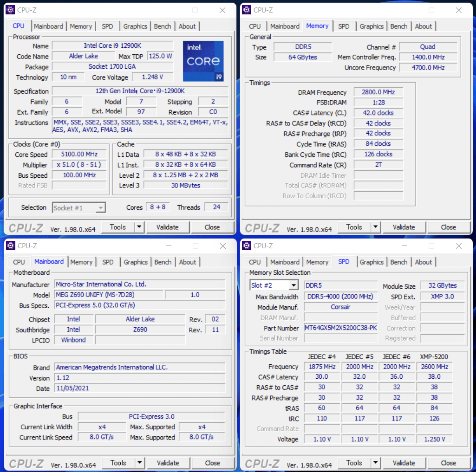Switch to the Memory tab in the SPD-tab window

tap(317, 262)
